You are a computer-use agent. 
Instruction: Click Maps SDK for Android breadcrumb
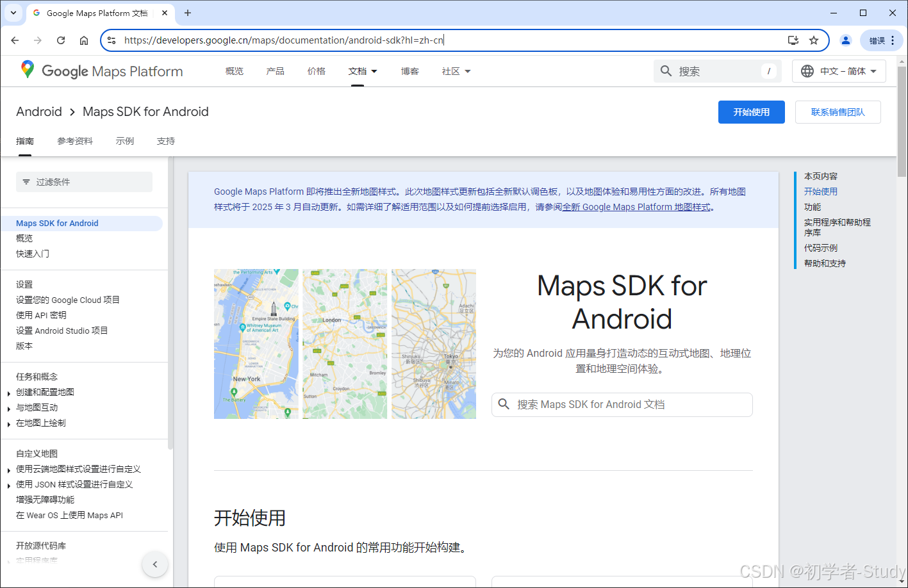(146, 111)
